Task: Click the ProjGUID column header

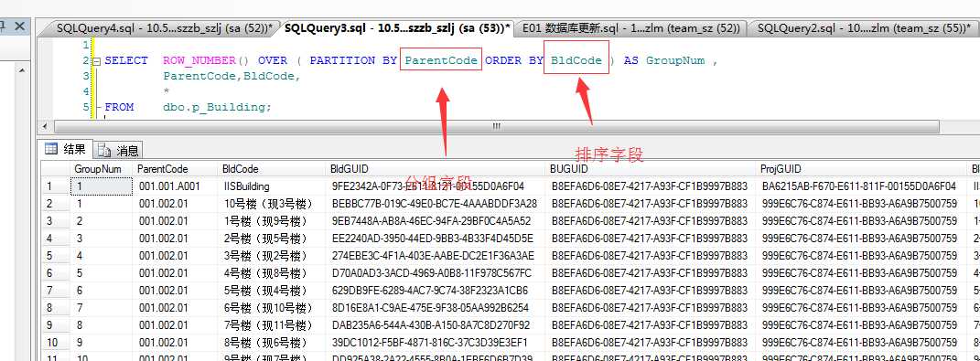Action: pyautogui.click(x=862, y=169)
